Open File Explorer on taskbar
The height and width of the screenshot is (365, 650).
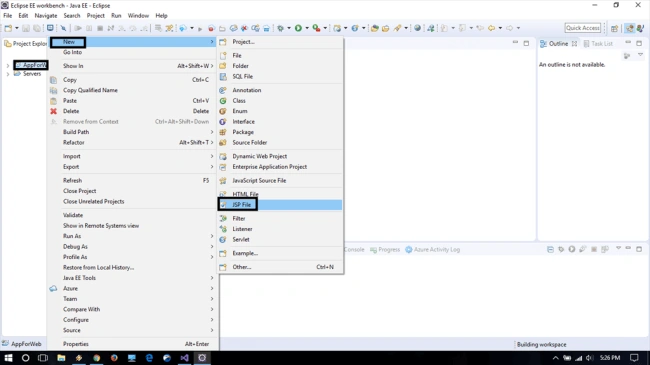point(61,358)
